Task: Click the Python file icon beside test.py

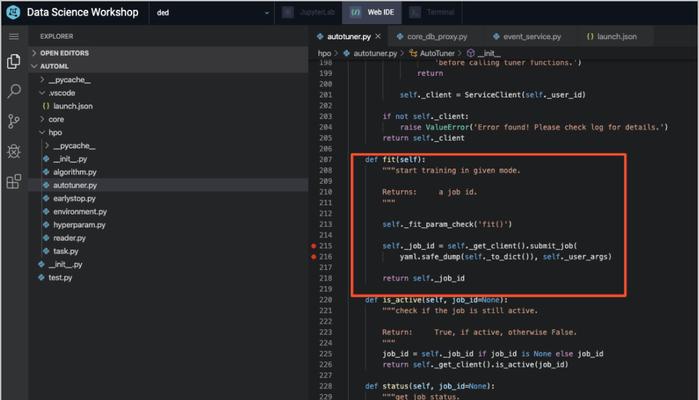Action: point(41,277)
